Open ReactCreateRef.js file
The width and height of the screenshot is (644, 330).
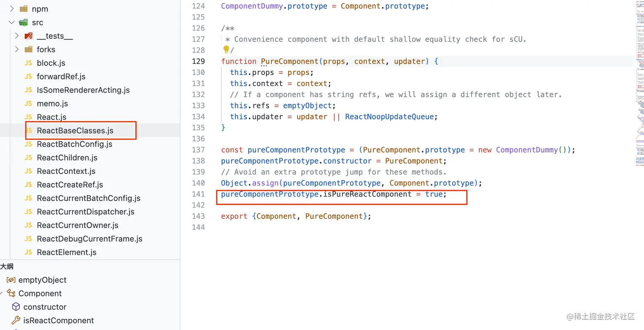[70, 185]
